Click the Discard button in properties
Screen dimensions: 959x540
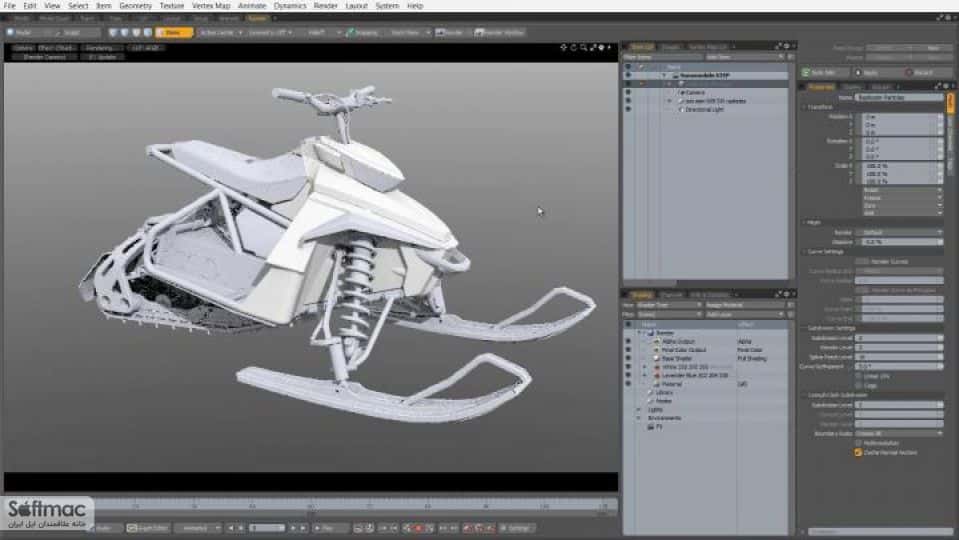(928, 72)
